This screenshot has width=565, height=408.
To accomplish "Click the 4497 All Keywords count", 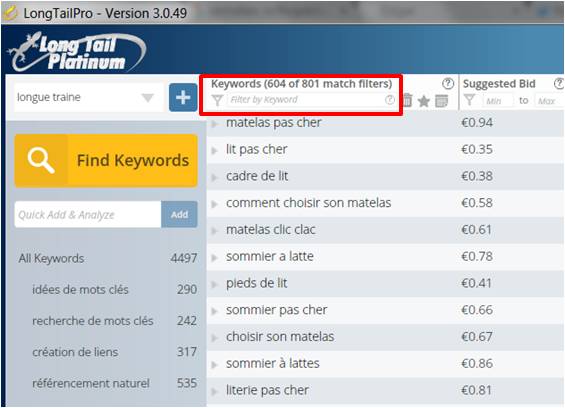I will [x=184, y=258].
